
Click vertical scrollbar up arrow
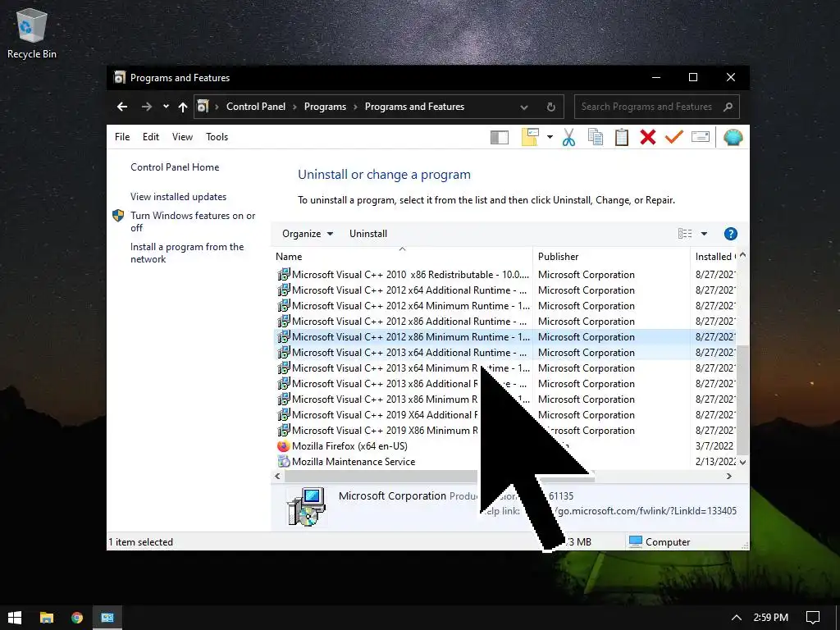[742, 256]
